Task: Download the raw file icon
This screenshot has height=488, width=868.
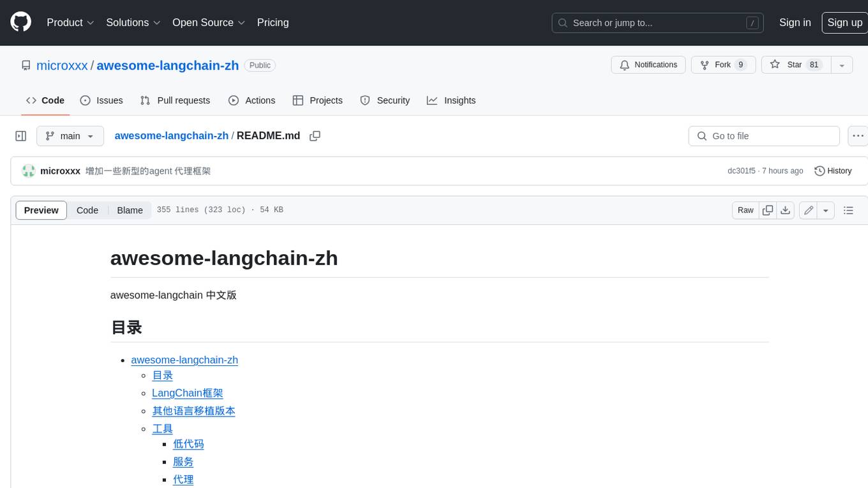Action: point(786,210)
